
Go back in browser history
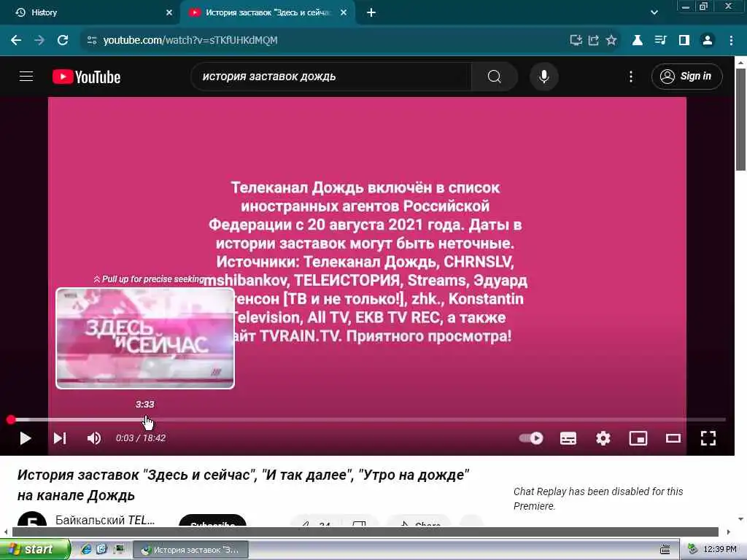pyautogui.click(x=16, y=40)
